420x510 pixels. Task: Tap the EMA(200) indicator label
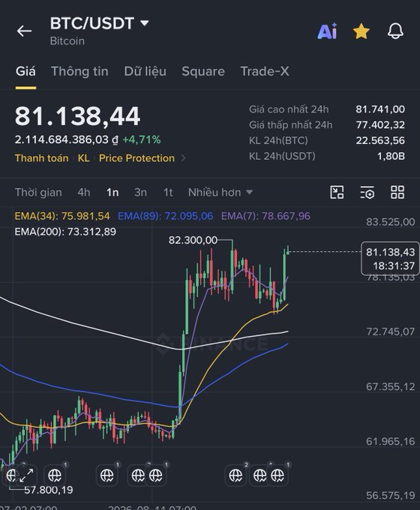(x=65, y=232)
